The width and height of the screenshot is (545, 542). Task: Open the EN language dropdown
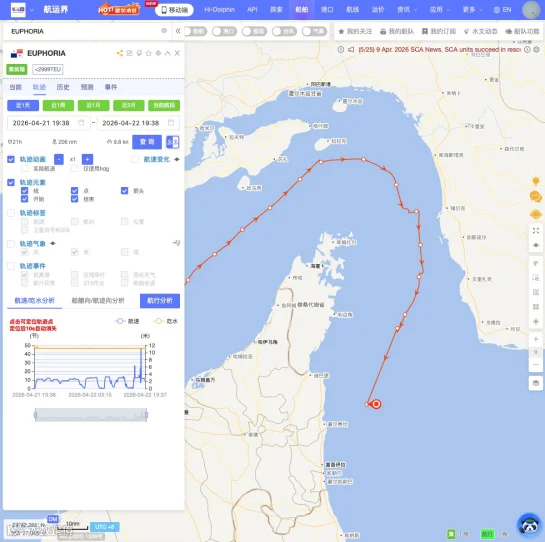pyautogui.click(x=503, y=10)
